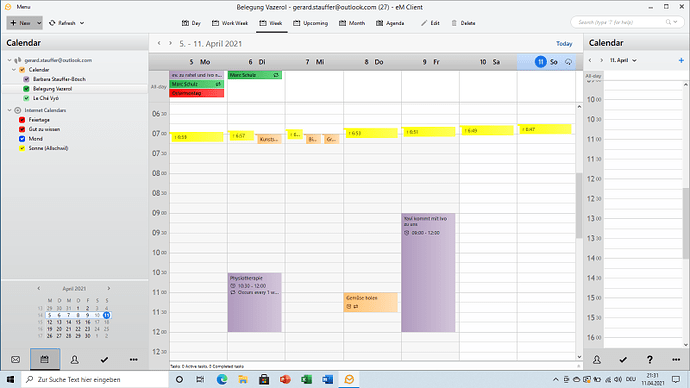The height and width of the screenshot is (388, 690).
Task: Click the Delete trash icon in toolbar
Action: coord(454,23)
